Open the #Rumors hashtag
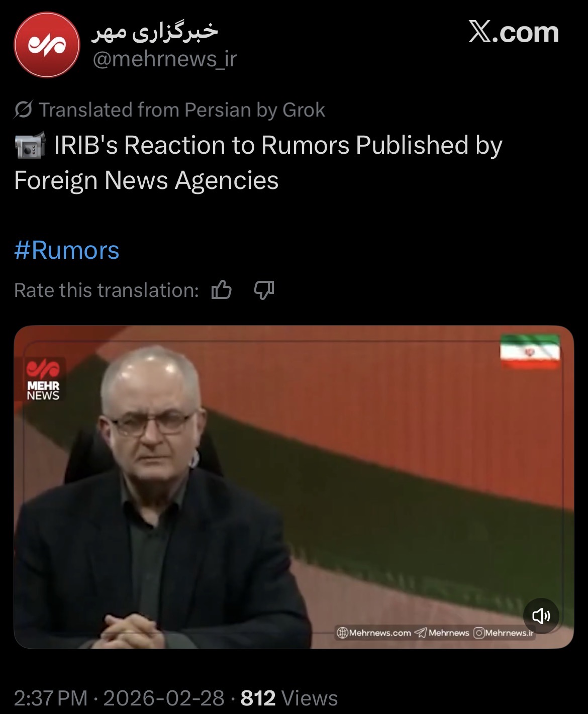Viewport: 588px width, 714px height. (x=67, y=250)
